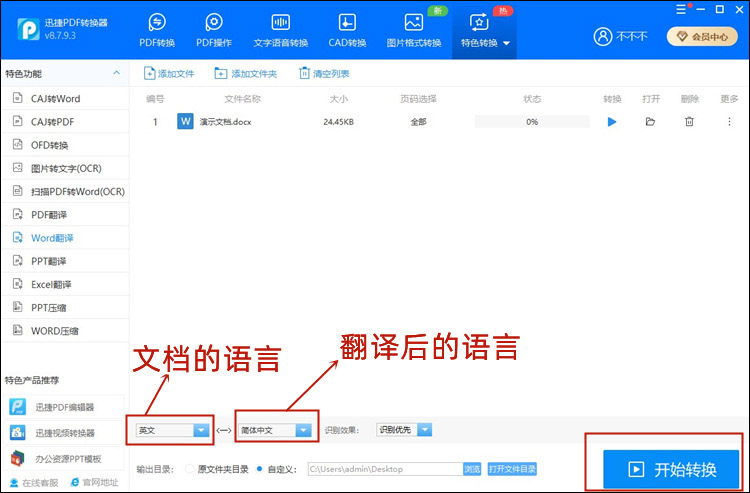Open the 特色转换 dropdown tab

click(x=484, y=30)
